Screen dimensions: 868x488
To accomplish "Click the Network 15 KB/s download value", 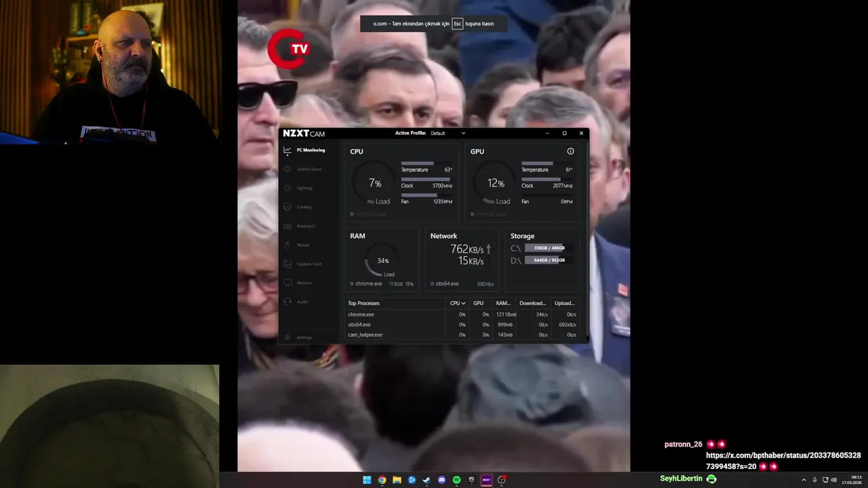I will (471, 261).
